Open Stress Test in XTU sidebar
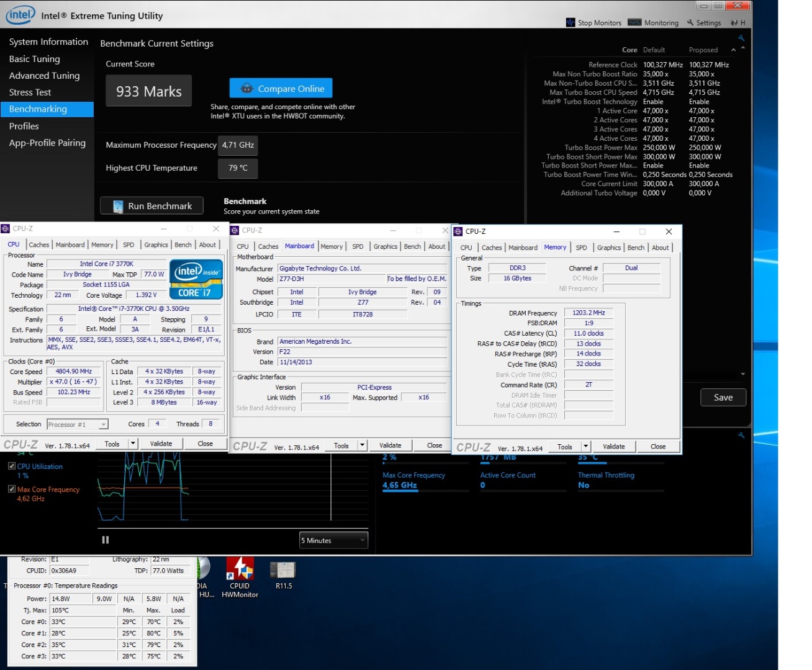Viewport: 812px width, 670px height. [x=30, y=92]
